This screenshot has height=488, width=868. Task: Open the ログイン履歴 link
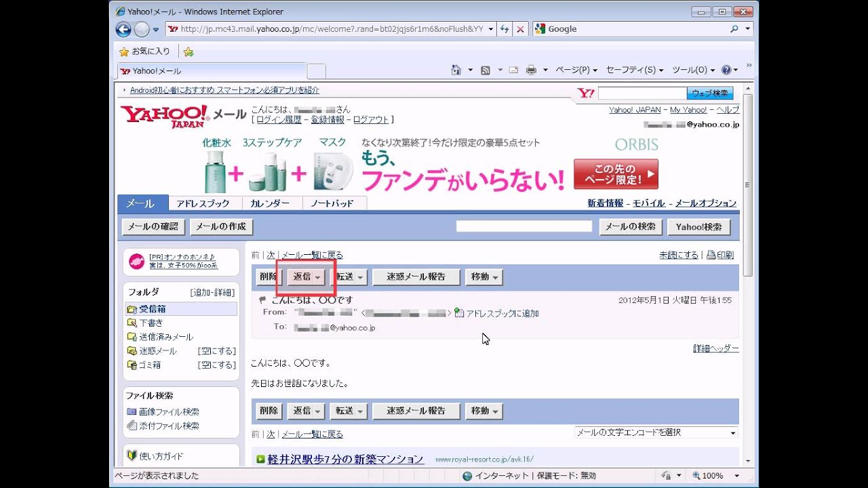(x=278, y=119)
